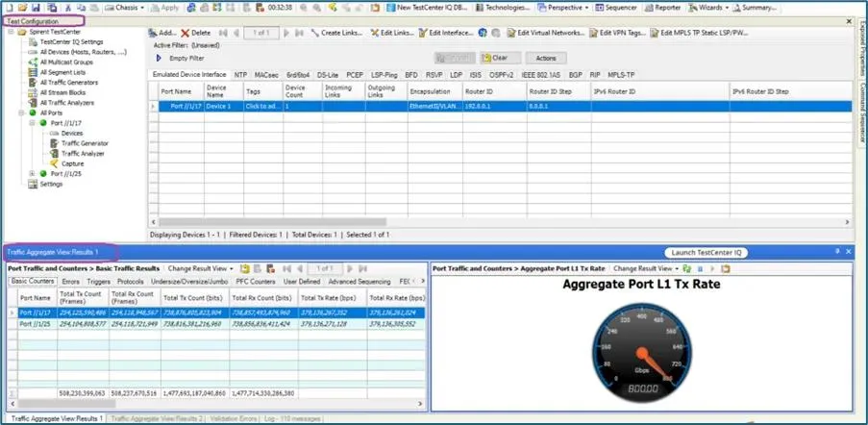Select the Traffic Analyzer tree icon
Image resolution: width=868 pixels, height=425 pixels.
(x=53, y=153)
